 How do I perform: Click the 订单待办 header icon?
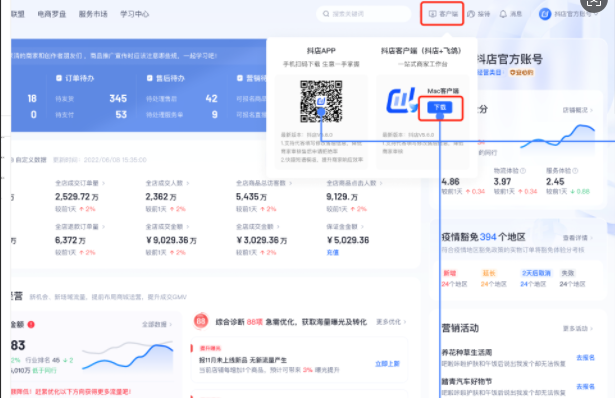59,78
